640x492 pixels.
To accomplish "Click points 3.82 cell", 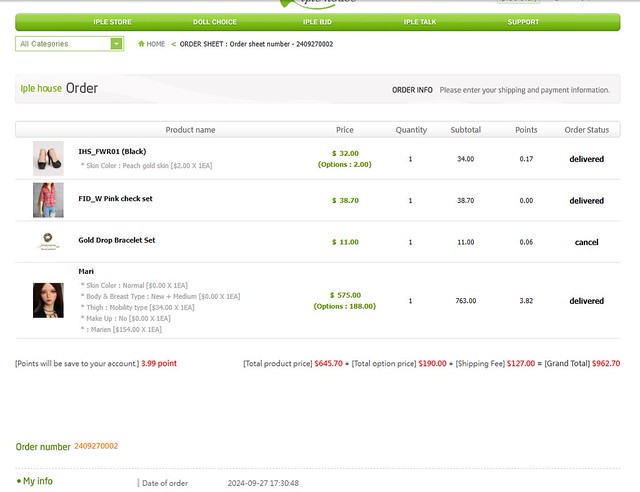I will pos(526,301).
